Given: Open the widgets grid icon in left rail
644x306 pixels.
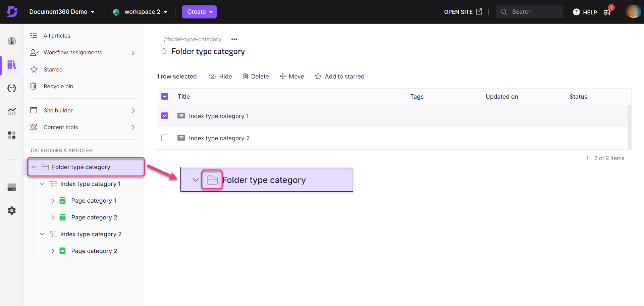Looking at the screenshot, I should (x=12, y=135).
